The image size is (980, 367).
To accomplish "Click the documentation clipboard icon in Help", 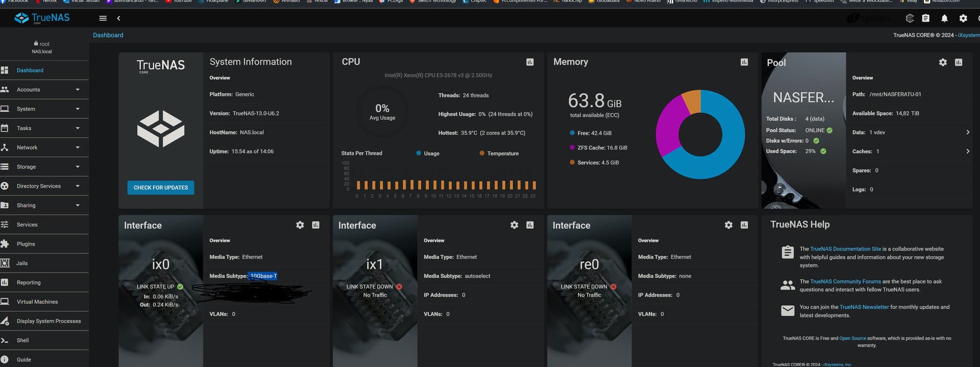I will [788, 252].
